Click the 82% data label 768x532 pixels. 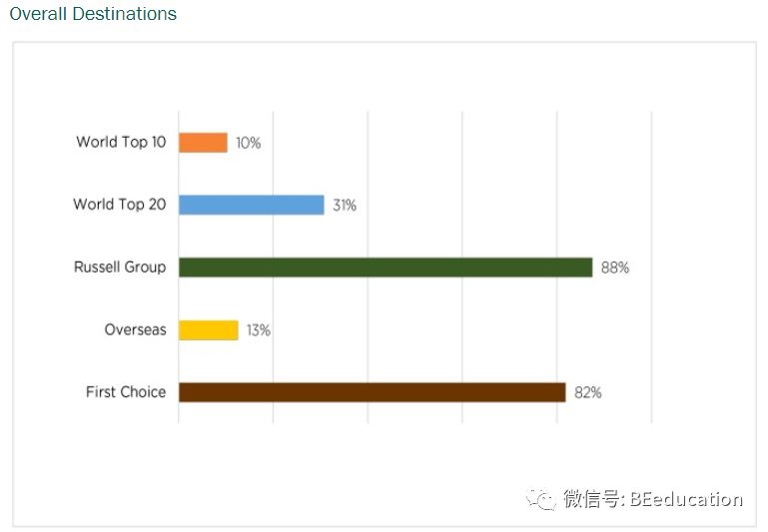click(588, 392)
